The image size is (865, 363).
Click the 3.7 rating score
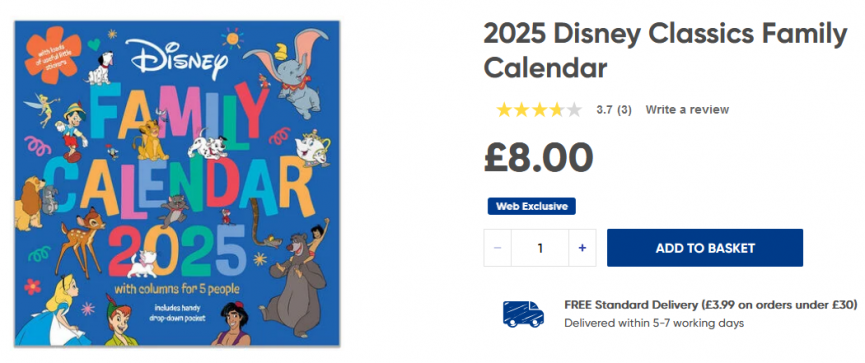pos(604,109)
